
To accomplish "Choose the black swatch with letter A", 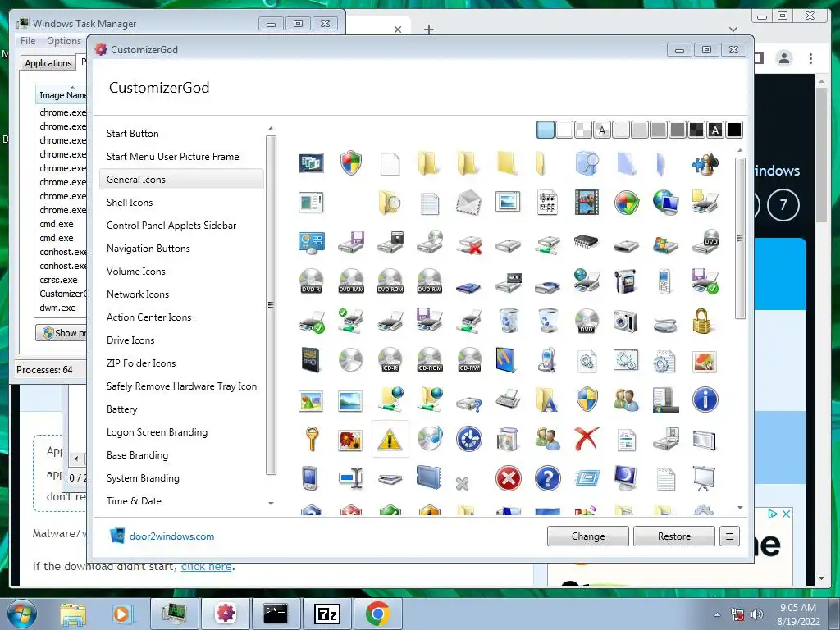I will coord(715,130).
